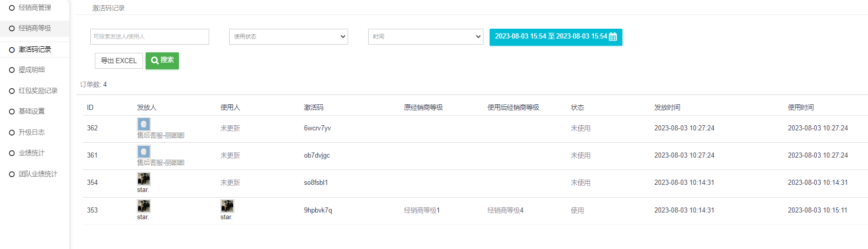Image resolution: width=868 pixels, height=249 pixels.
Task: Open 业绩统计 in the sidebar
Action: click(31, 153)
